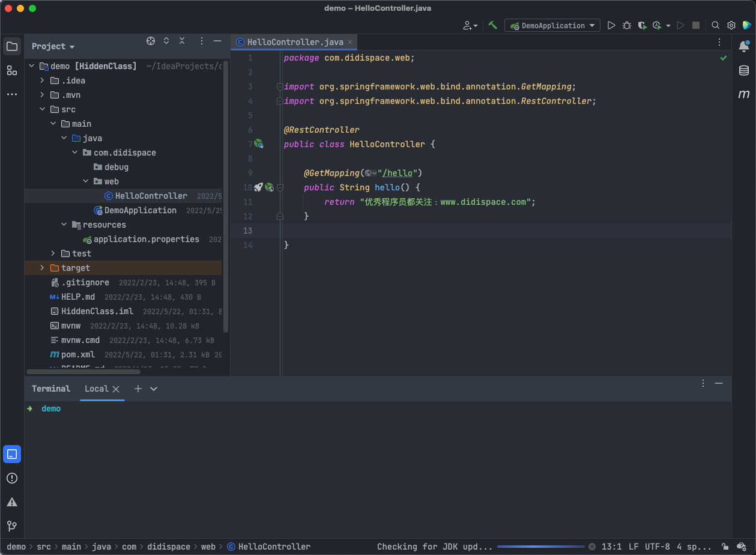Image resolution: width=756 pixels, height=555 pixels.
Task: Click the JDK update progress bar
Action: (x=543, y=547)
